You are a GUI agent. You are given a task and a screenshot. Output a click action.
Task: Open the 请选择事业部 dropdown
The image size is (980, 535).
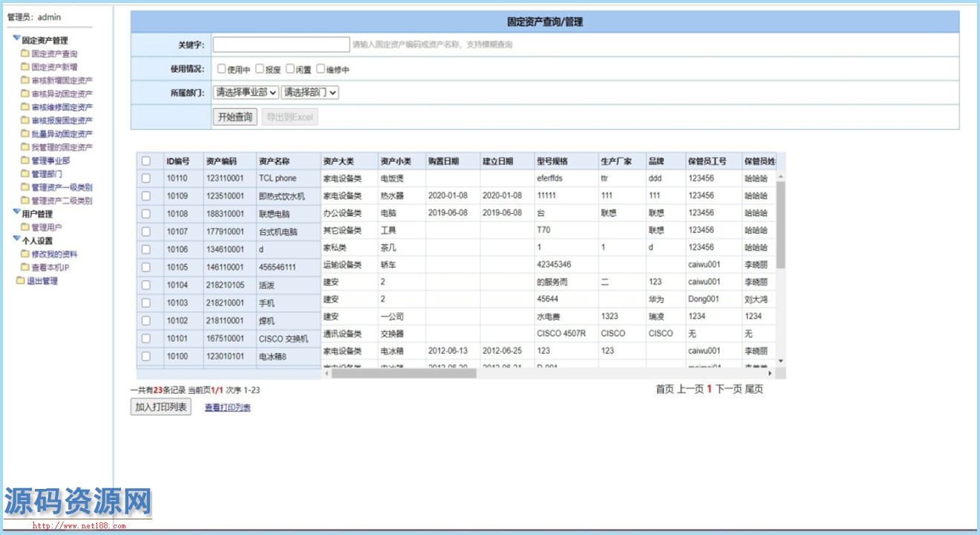[x=246, y=93]
